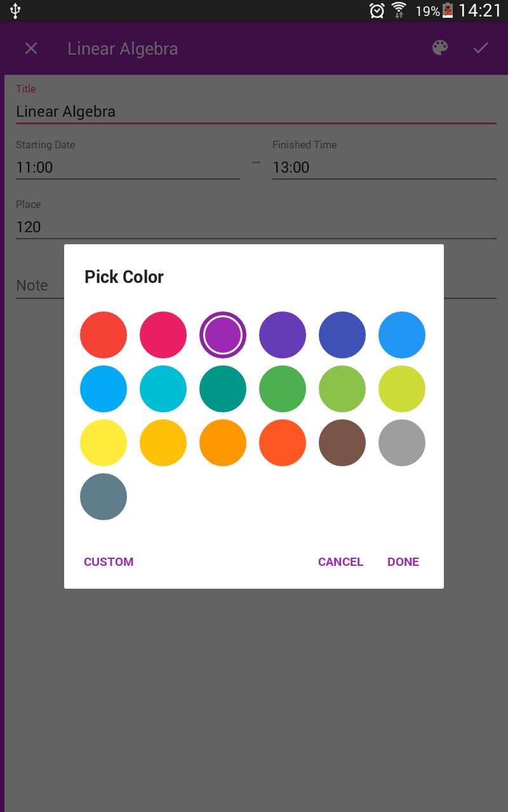Pick the deep purple swatch

(283, 335)
